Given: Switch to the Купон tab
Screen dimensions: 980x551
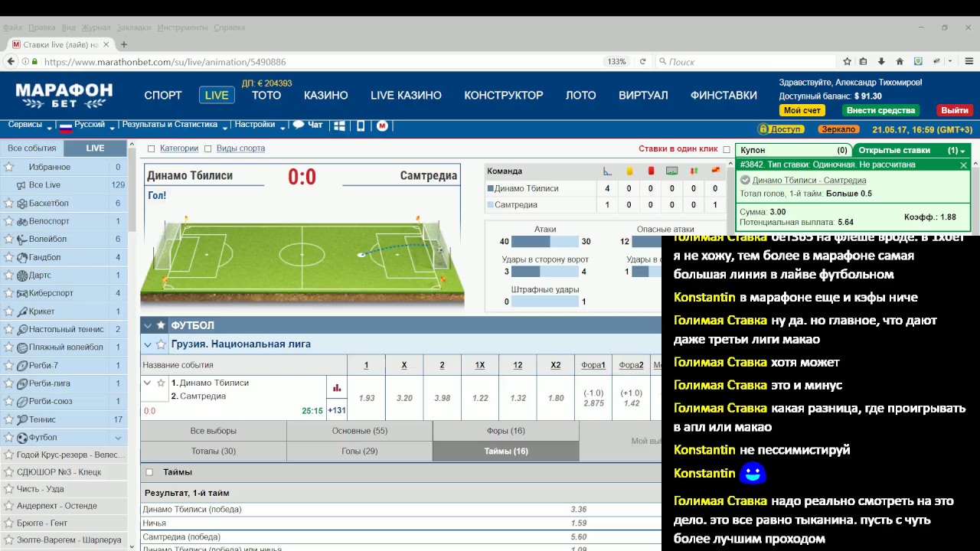Looking at the screenshot, I should tap(794, 150).
